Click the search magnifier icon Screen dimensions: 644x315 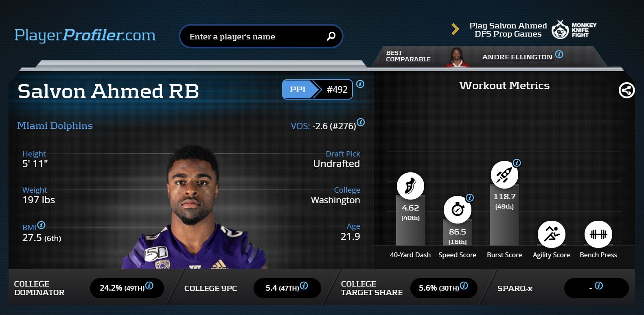[331, 37]
